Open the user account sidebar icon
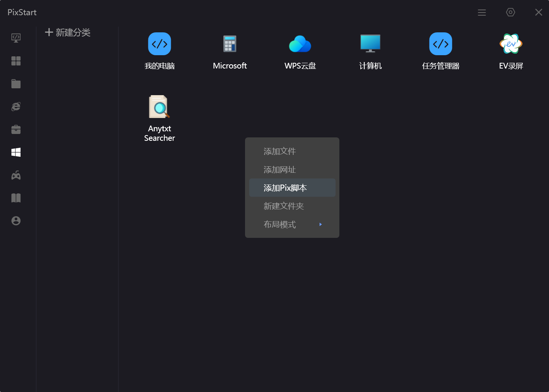549x392 pixels. click(16, 221)
